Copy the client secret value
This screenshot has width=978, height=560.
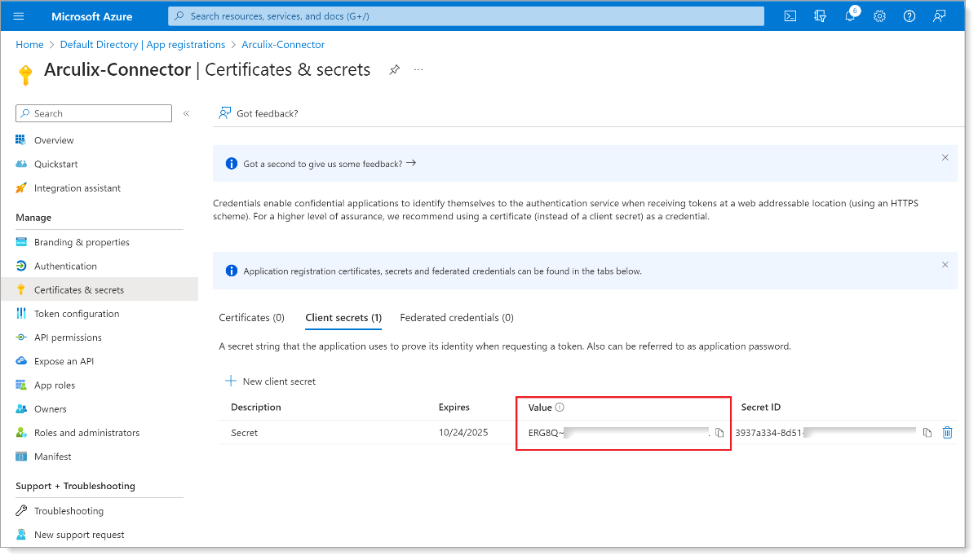click(719, 433)
